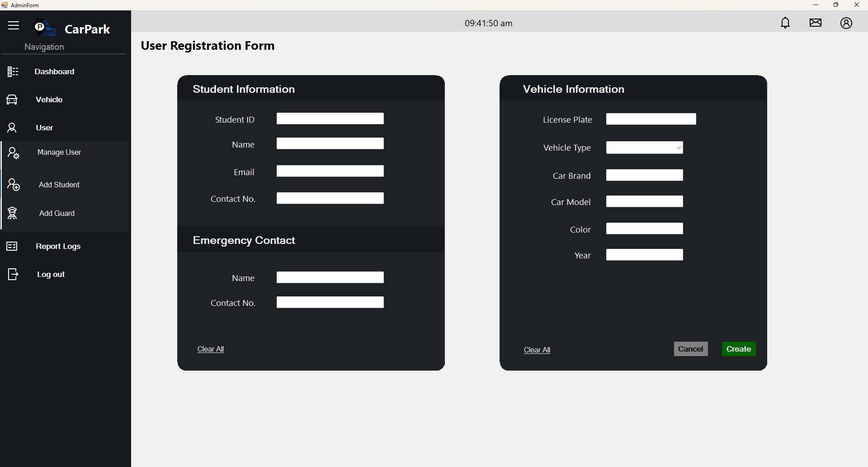Select the student Email input box
The width and height of the screenshot is (868, 467).
point(330,172)
